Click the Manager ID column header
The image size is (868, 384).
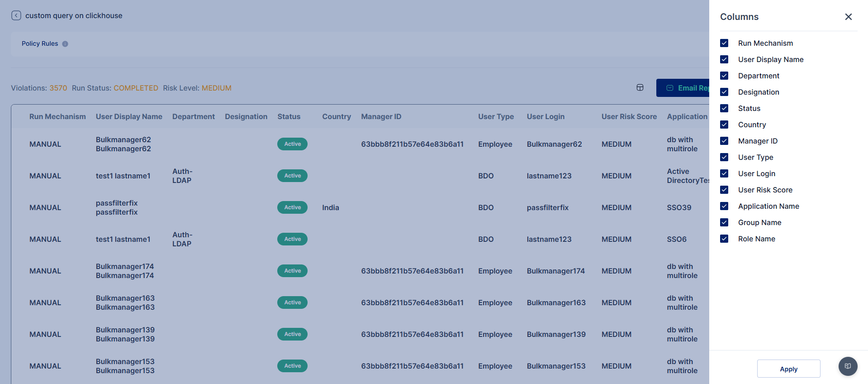click(x=381, y=116)
